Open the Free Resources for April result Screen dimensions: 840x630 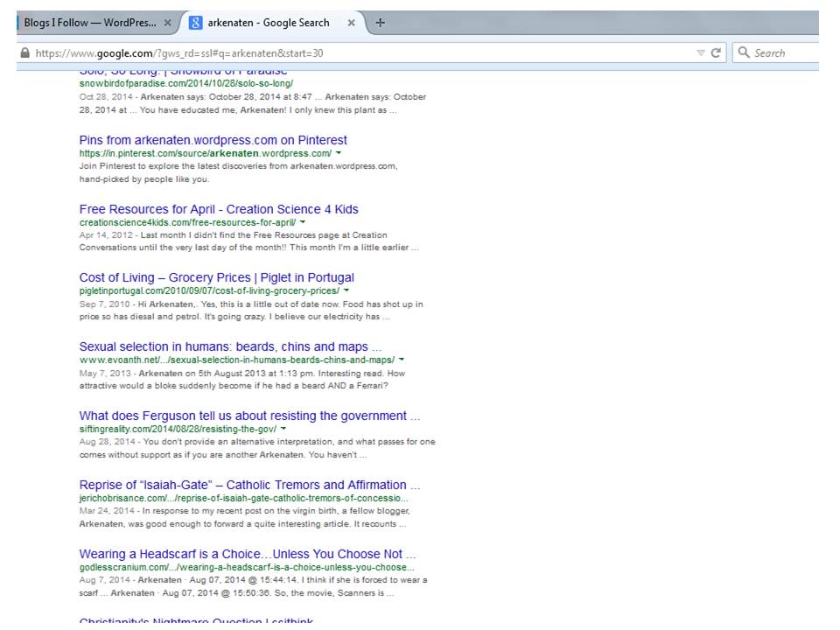[219, 209]
